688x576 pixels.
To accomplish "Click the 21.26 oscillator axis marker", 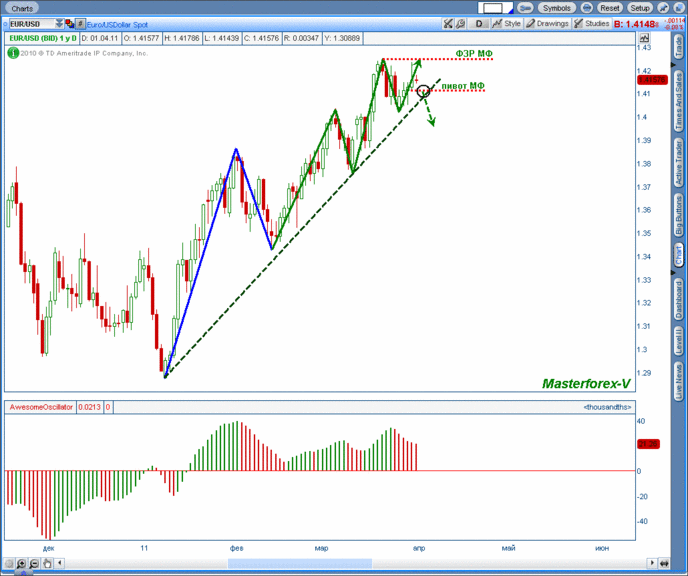I will (648, 444).
